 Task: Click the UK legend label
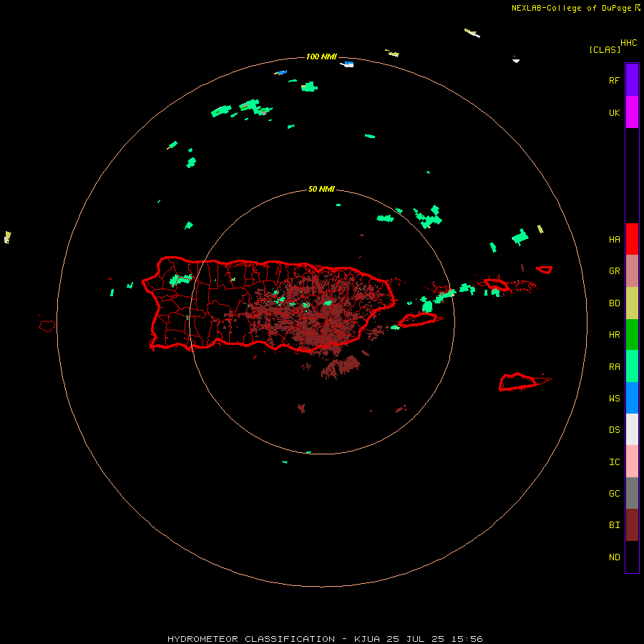coord(615,112)
